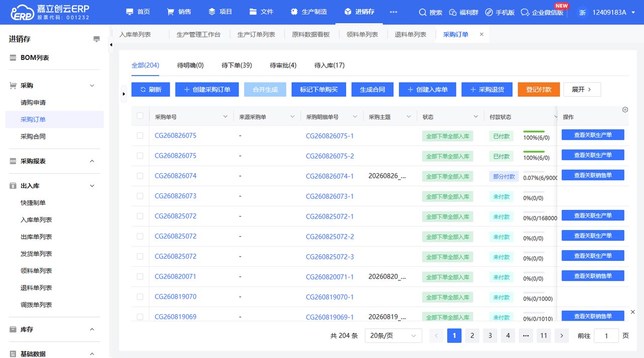Open table column settings gear icon

click(625, 110)
